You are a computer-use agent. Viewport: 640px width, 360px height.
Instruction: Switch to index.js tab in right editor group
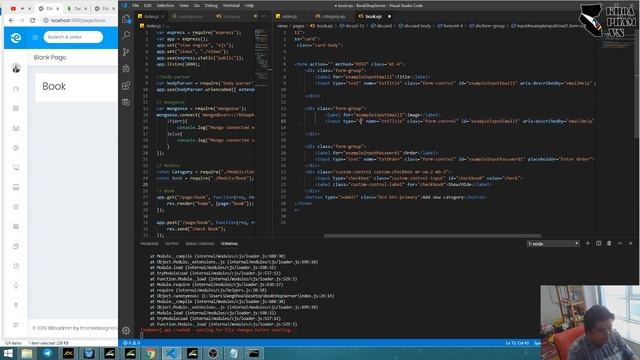point(289,16)
